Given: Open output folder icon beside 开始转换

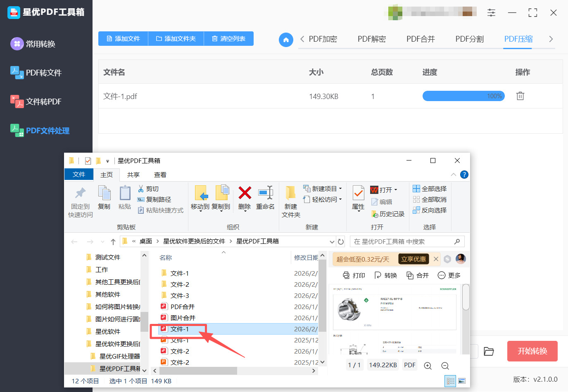Looking at the screenshot, I should (x=489, y=351).
